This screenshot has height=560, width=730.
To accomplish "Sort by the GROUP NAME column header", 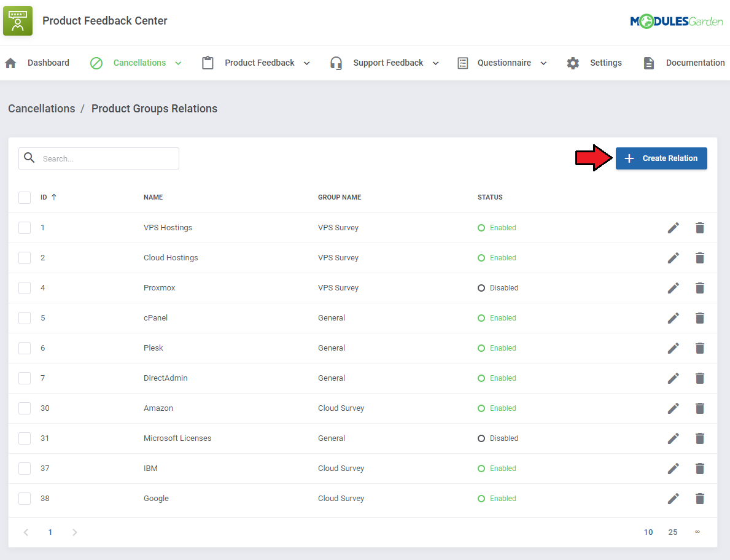I will pyautogui.click(x=340, y=197).
